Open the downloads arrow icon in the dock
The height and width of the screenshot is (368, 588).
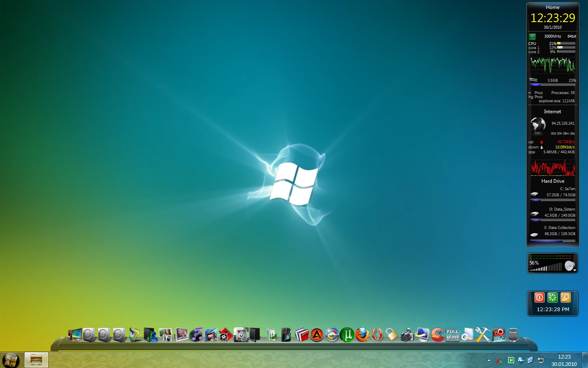(x=241, y=334)
